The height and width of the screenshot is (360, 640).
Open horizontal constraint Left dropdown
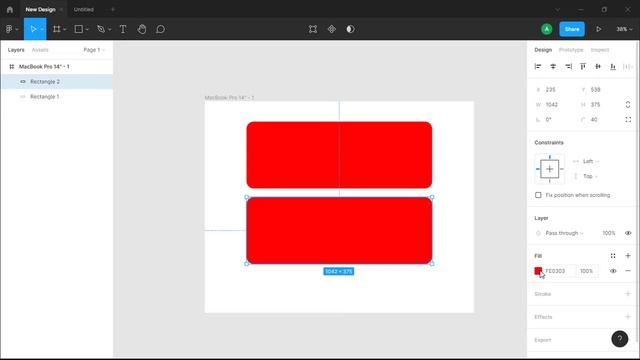pos(590,161)
